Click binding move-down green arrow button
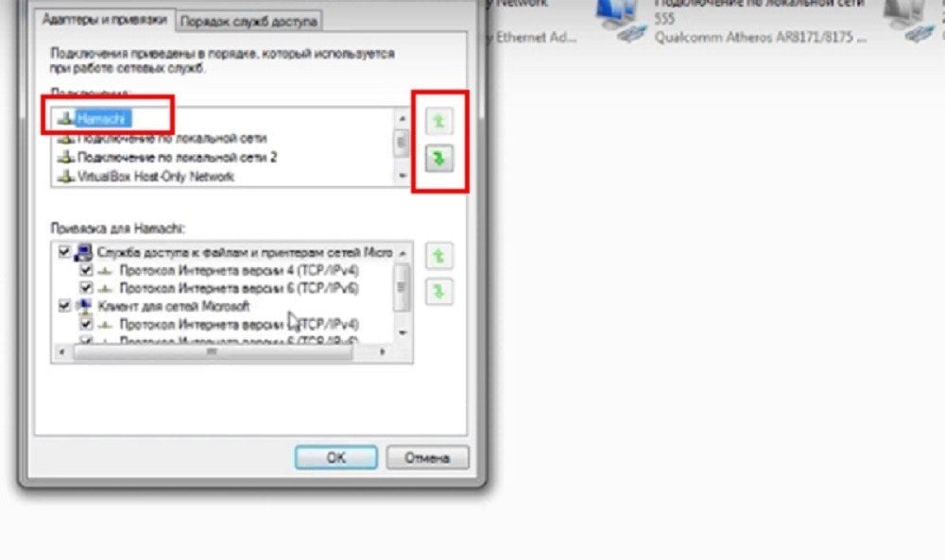 pos(438,292)
